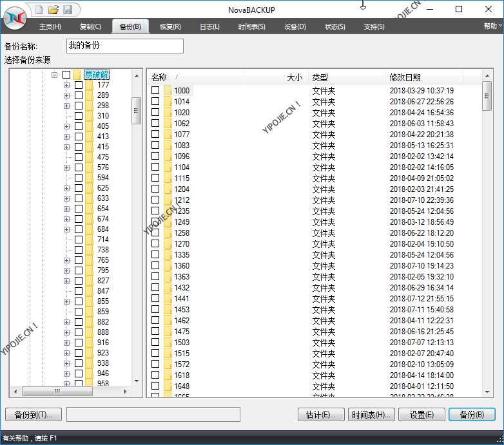Click the folder icon for 405 in tree
This screenshot has height=445, width=504.
pos(89,126)
